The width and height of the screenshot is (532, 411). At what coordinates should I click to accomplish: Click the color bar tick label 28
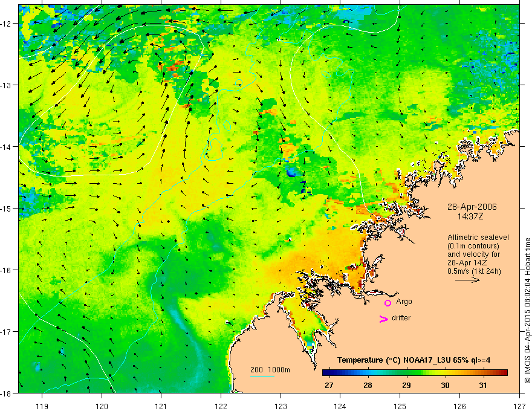[x=368, y=385]
